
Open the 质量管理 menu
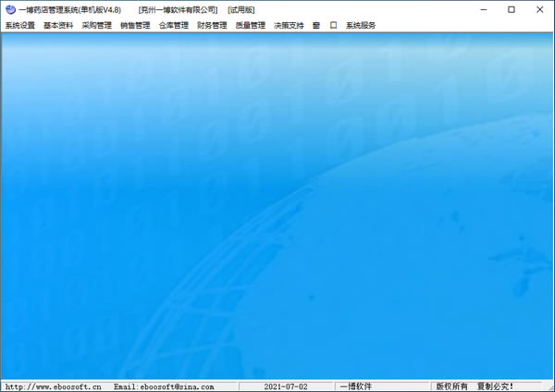pyautogui.click(x=250, y=26)
